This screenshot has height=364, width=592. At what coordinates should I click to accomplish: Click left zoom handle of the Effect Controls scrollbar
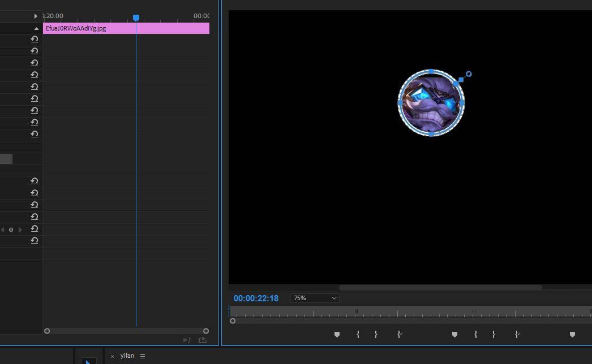coord(47,331)
